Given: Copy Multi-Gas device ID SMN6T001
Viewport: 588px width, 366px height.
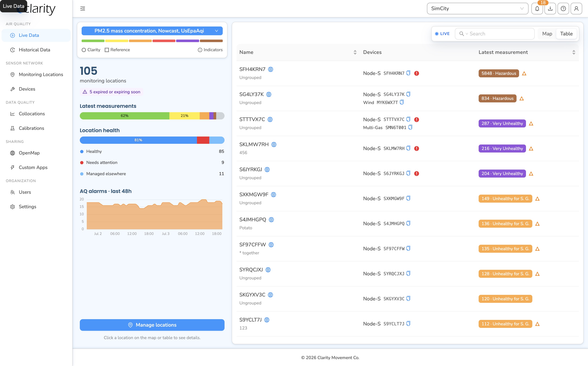Looking at the screenshot, I should point(410,127).
